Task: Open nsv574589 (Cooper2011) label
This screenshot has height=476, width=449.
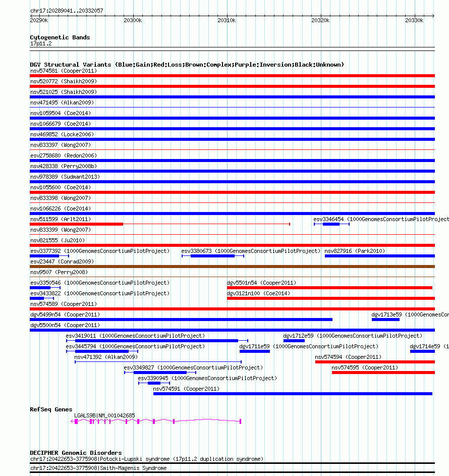Action: [x=64, y=304]
